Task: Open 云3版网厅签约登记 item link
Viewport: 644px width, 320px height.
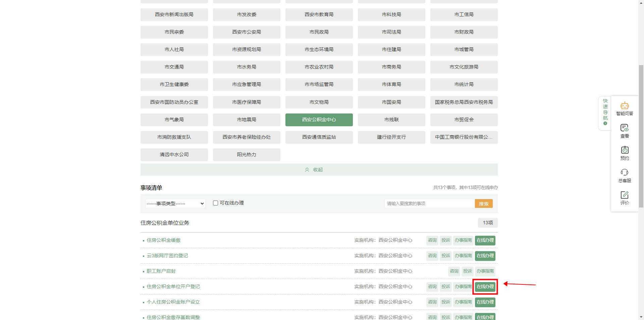Action: [167, 256]
